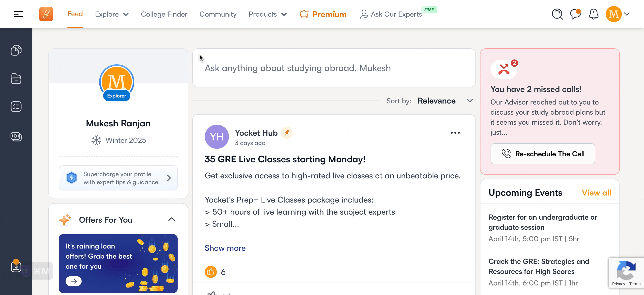
Task: Expand the Products dropdown menu
Action: [268, 14]
